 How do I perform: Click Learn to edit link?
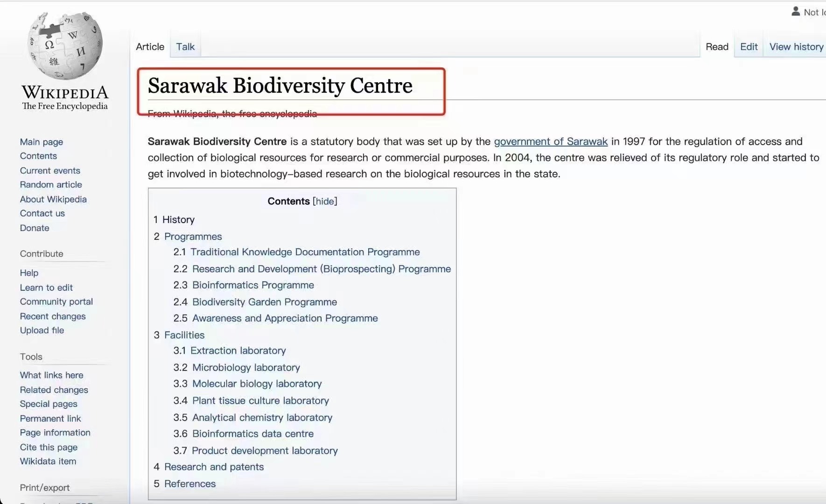click(x=46, y=287)
